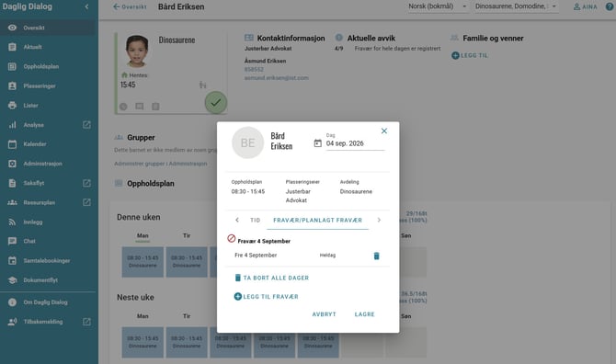Click the 'Fravær 4 September' heading

coord(264,242)
